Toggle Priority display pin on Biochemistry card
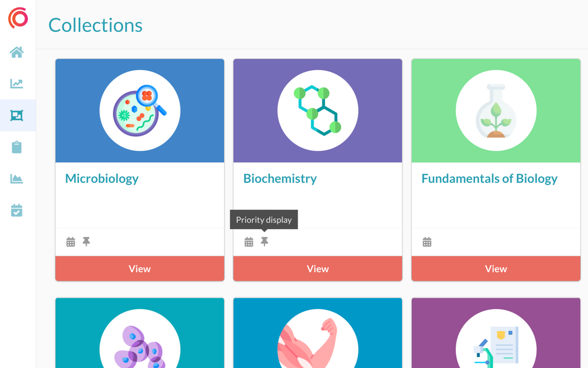The image size is (588, 368). click(265, 241)
